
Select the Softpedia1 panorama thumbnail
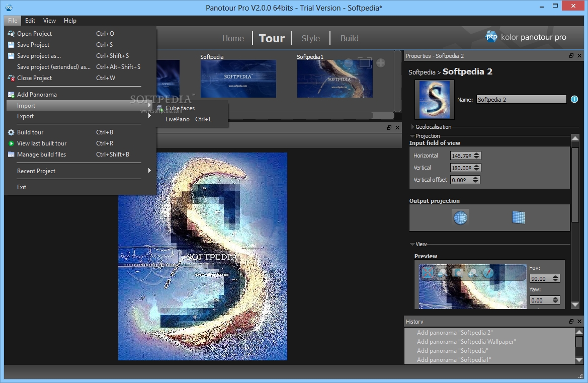coord(335,79)
